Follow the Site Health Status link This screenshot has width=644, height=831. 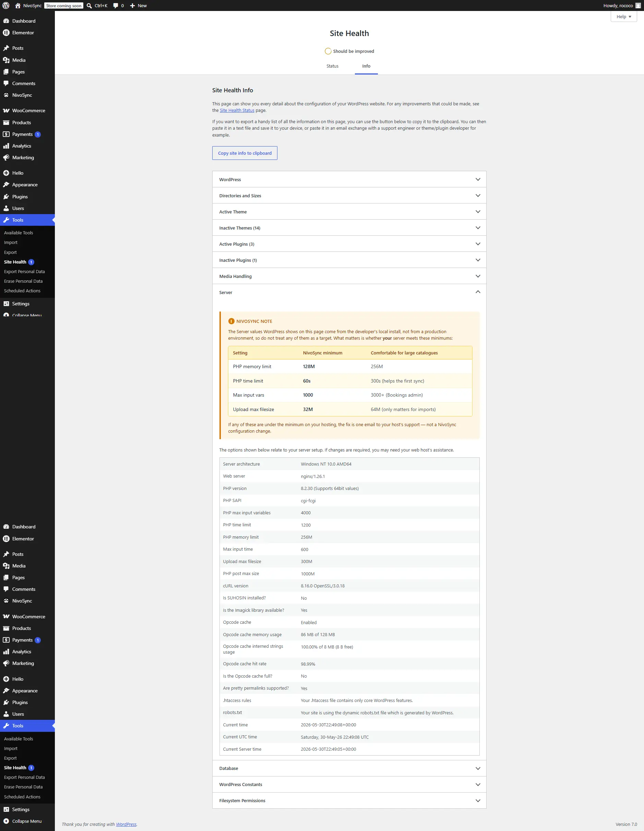pyautogui.click(x=237, y=110)
